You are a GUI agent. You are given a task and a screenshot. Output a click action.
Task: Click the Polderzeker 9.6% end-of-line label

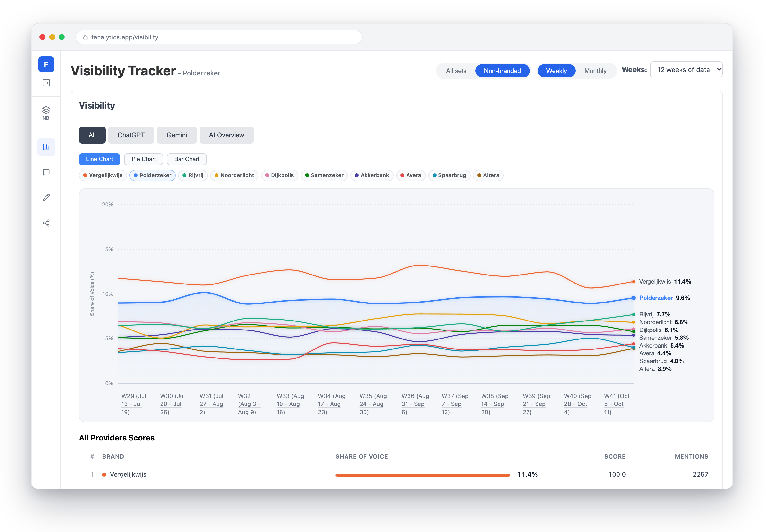[x=664, y=298]
